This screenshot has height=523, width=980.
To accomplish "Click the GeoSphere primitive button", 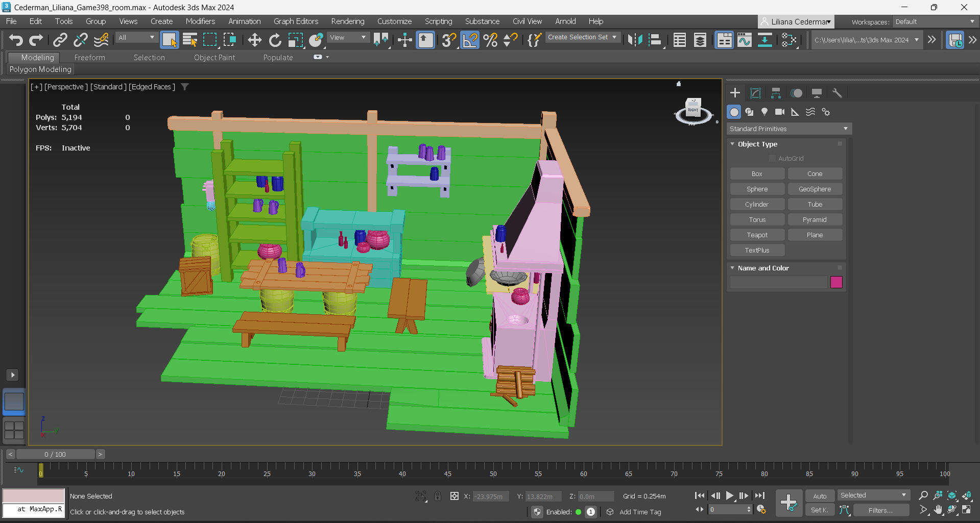I will click(815, 189).
